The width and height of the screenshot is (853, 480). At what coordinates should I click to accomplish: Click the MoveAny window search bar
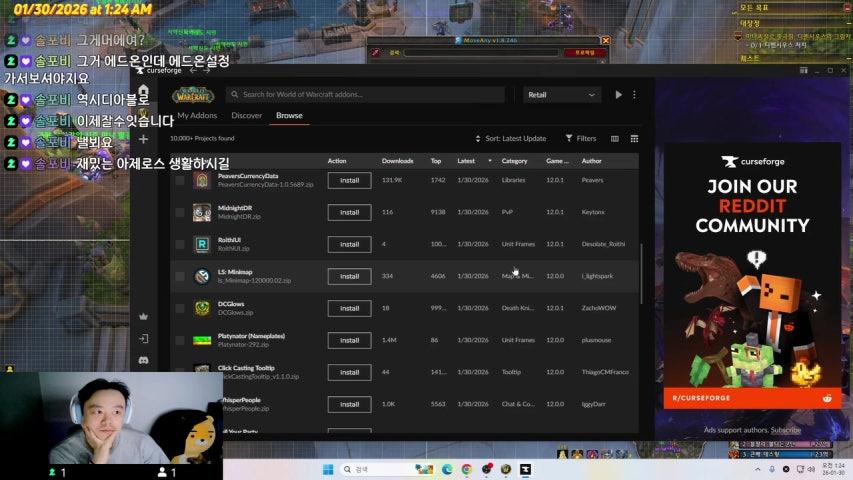[481, 53]
